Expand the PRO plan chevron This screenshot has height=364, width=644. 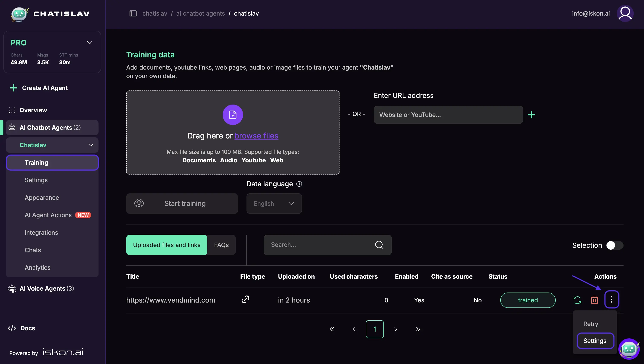click(90, 43)
